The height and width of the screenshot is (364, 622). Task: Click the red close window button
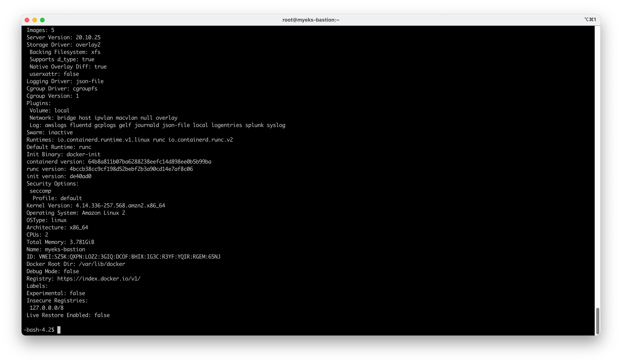point(27,20)
